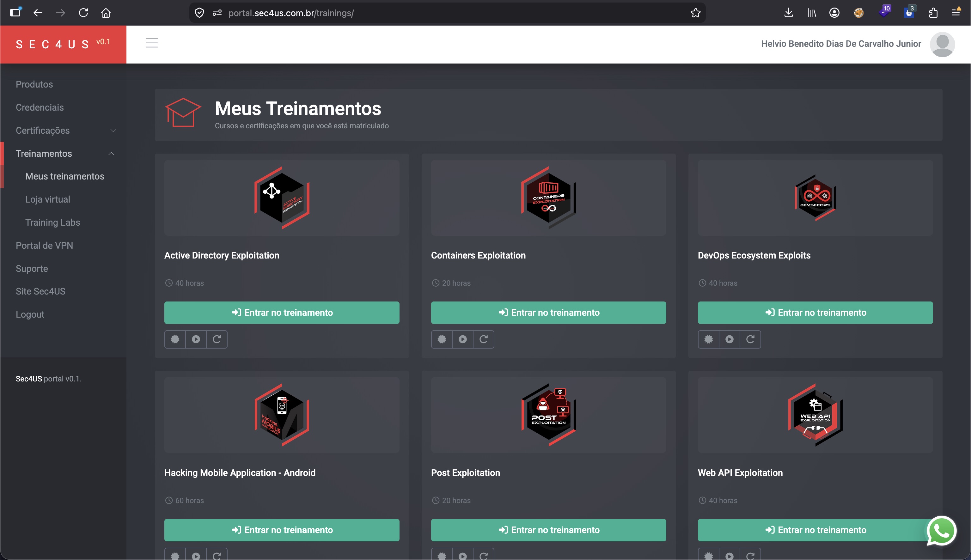
Task: Open Suporte in the sidebar
Action: 32,268
